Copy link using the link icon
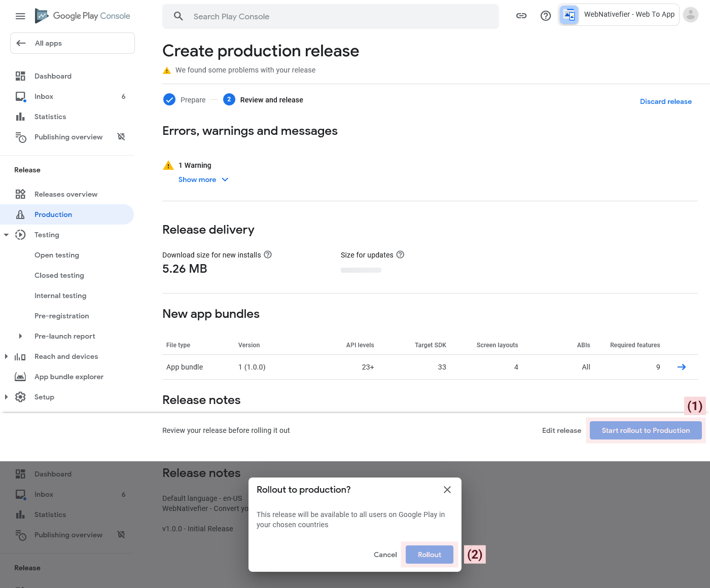 tap(521, 16)
